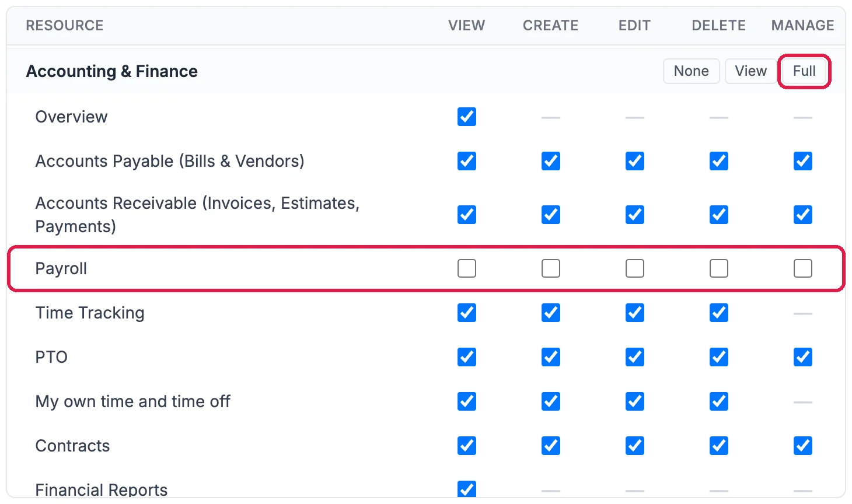
Task: Select the Contracts resource label
Action: 73,446
